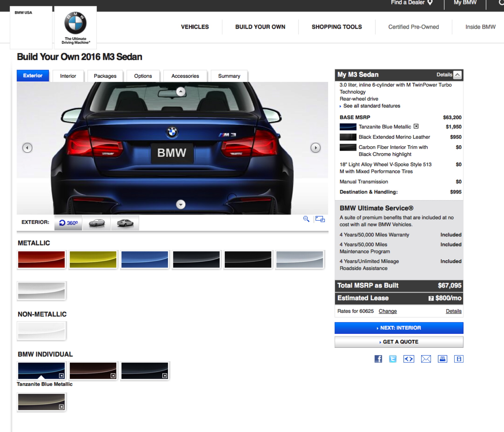Expand See all standard features
This screenshot has height=432, width=504.
371,106
